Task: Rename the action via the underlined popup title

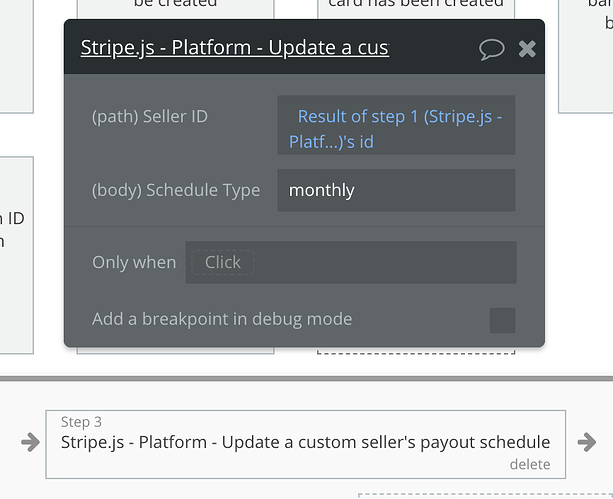Action: [234, 48]
